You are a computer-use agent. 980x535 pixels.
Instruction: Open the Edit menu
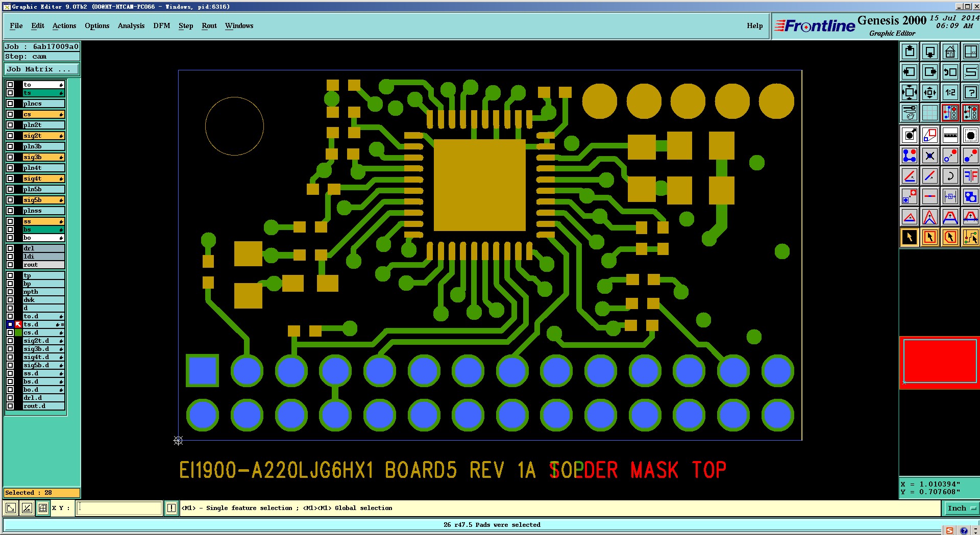pyautogui.click(x=38, y=26)
